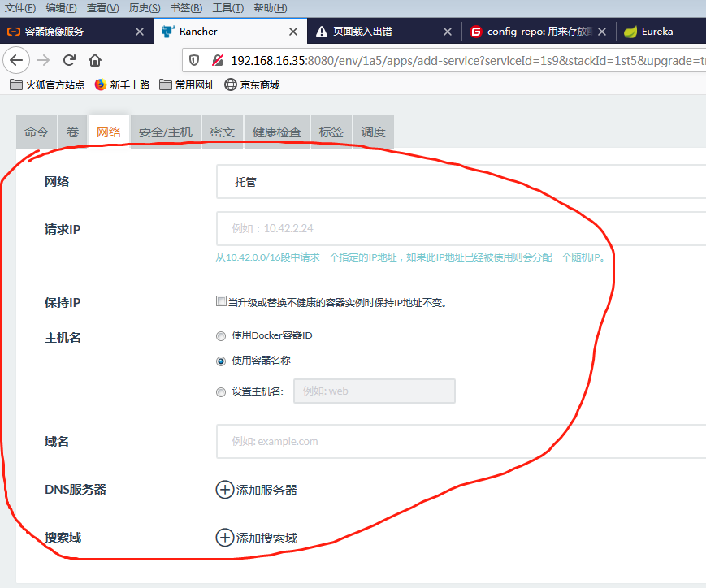The height and width of the screenshot is (588, 706).
Task: Open the Firefox home page icon
Action: point(93,59)
